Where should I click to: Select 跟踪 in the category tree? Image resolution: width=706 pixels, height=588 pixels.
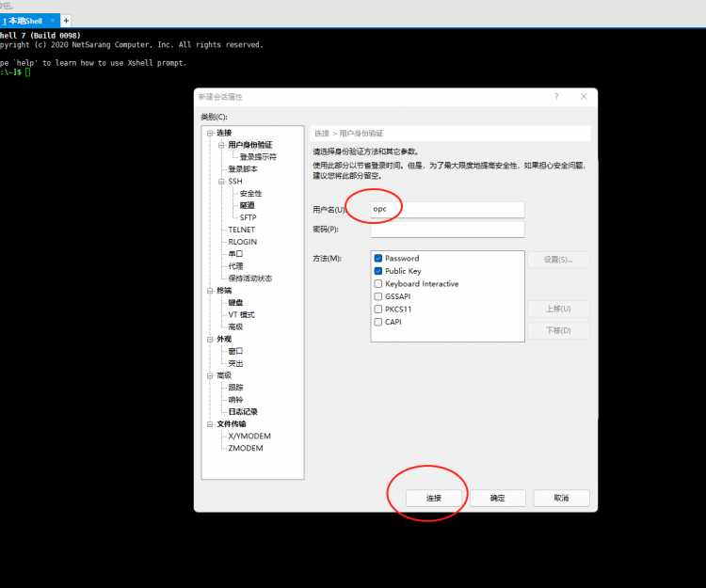(x=235, y=388)
